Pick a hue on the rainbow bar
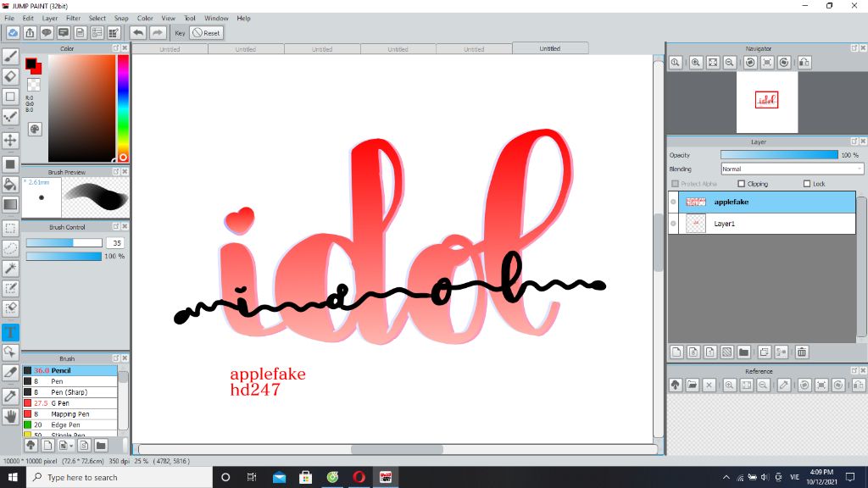The height and width of the screenshot is (488, 868). pyautogui.click(x=123, y=108)
